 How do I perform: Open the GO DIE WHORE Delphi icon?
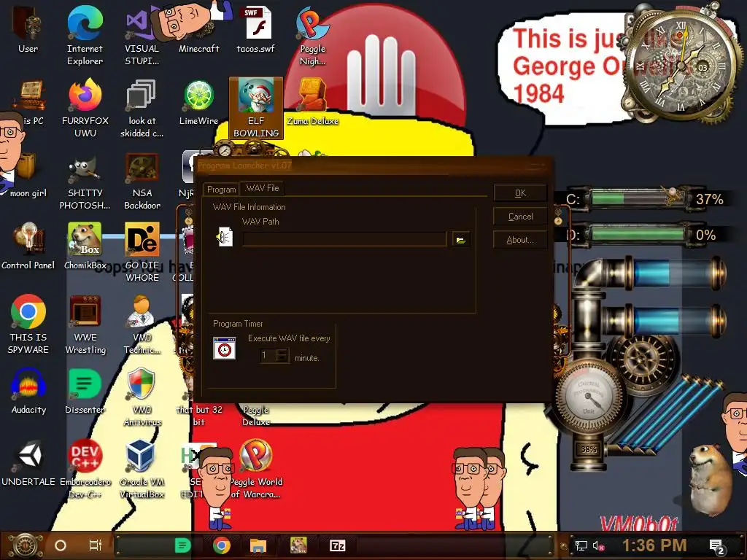point(142,252)
